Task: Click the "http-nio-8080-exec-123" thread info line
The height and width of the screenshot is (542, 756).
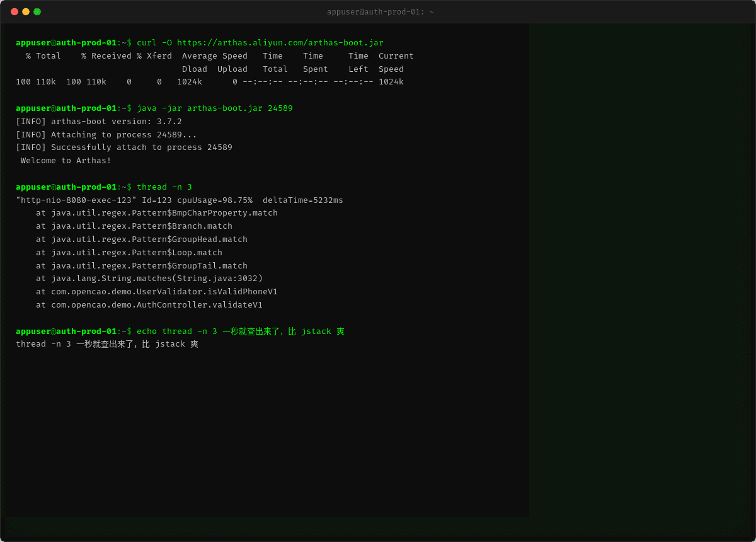Action: [x=180, y=200]
